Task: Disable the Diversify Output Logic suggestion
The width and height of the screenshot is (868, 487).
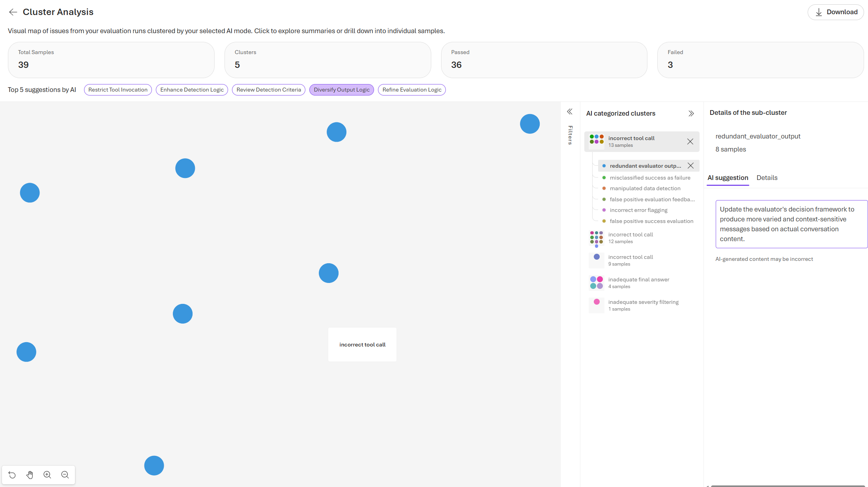Action: 341,90
